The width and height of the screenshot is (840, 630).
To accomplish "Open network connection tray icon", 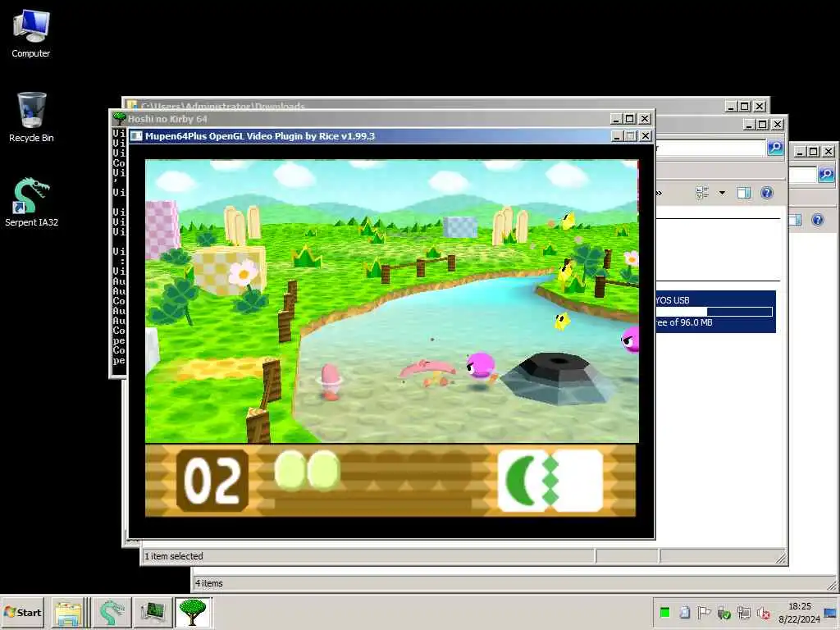I will coord(743,613).
